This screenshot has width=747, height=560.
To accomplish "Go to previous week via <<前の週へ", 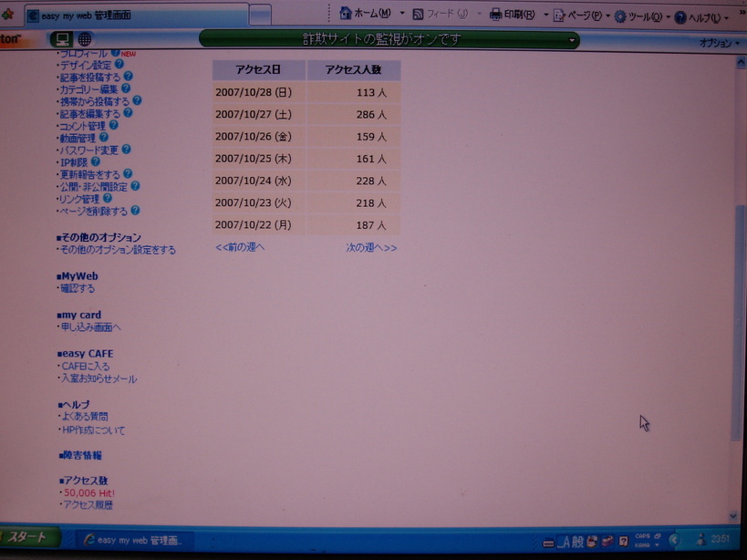I will coord(240,247).
